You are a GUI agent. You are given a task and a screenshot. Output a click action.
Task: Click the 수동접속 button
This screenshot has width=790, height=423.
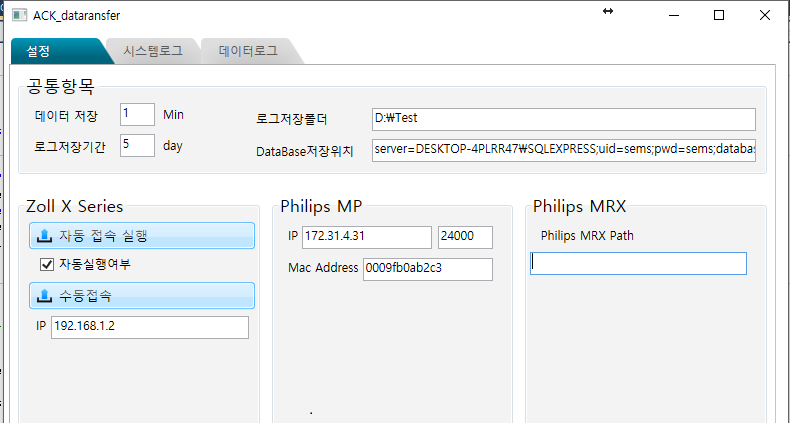click(x=142, y=296)
